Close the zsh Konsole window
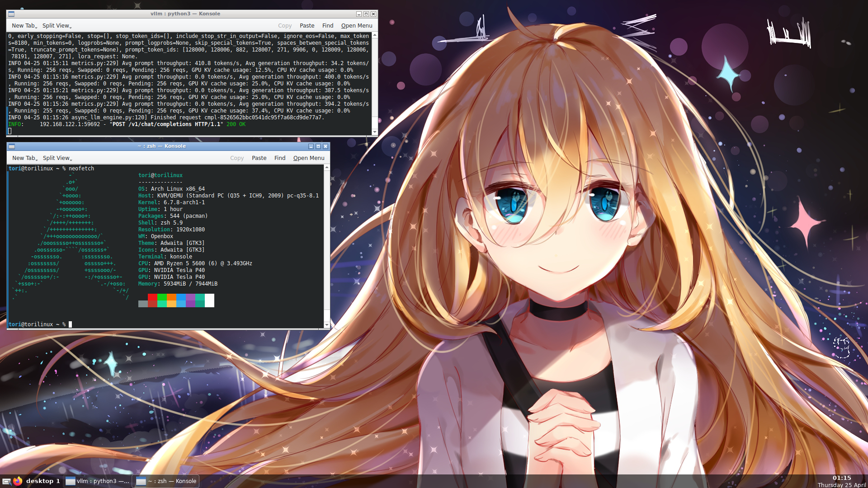 click(325, 146)
